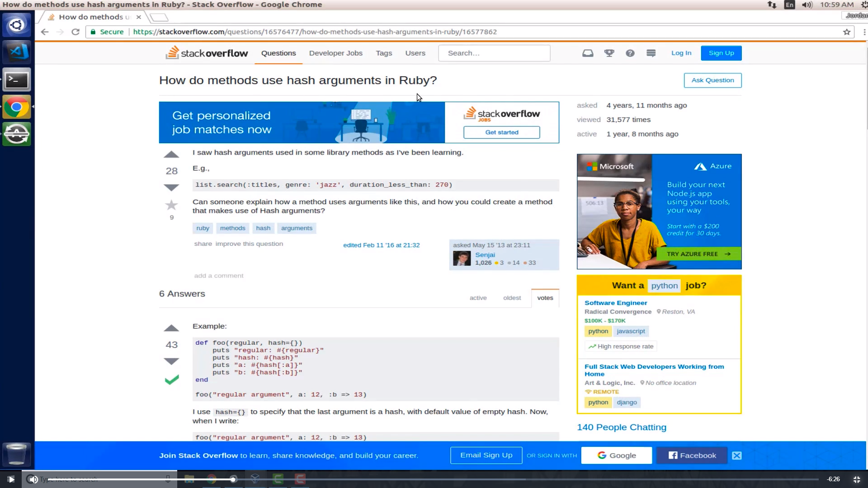
Task: Open Google Chrome from the launcher
Action: click(17, 107)
